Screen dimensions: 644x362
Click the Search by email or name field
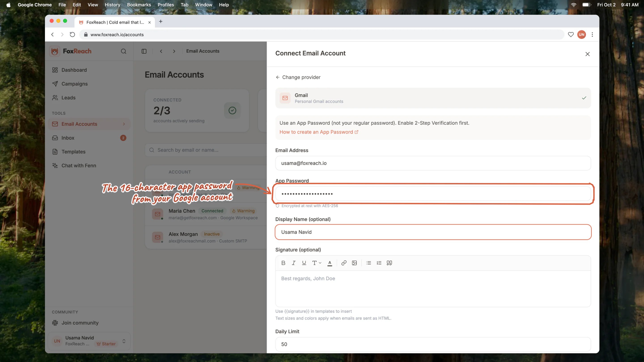pos(206,150)
